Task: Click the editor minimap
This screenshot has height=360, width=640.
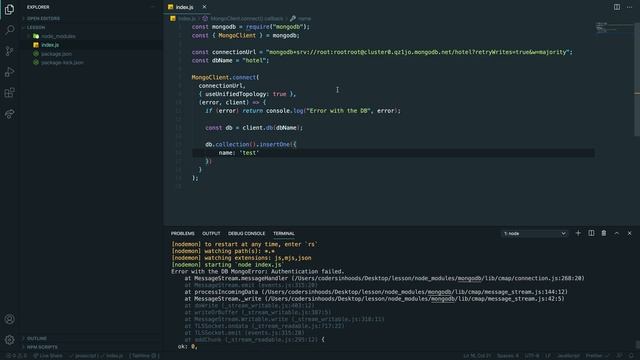Action: pos(614,29)
